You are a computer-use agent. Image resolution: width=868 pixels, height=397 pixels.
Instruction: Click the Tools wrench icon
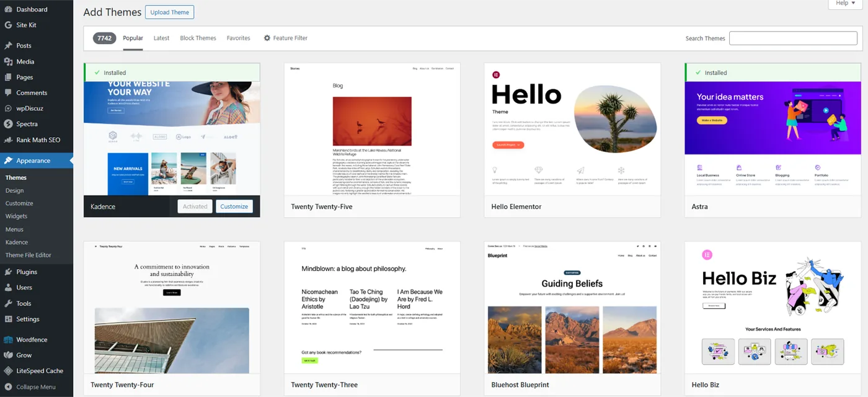8,303
